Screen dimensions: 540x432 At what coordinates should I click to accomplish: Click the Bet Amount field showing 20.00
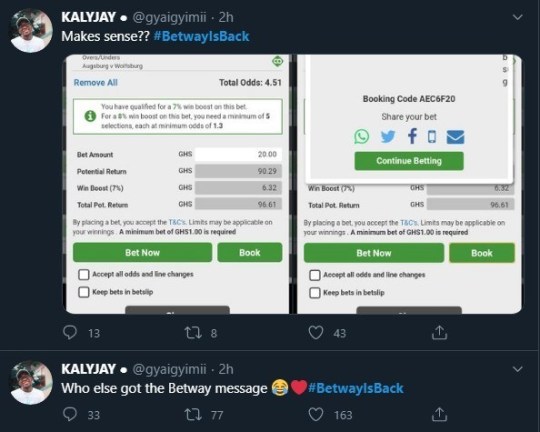238,154
